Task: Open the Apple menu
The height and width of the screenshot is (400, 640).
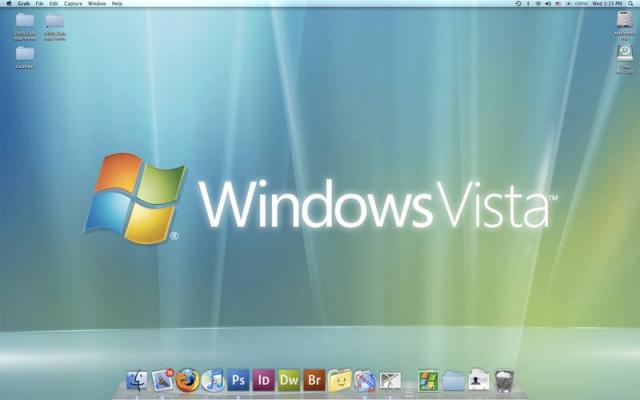Action: pos(9,3)
